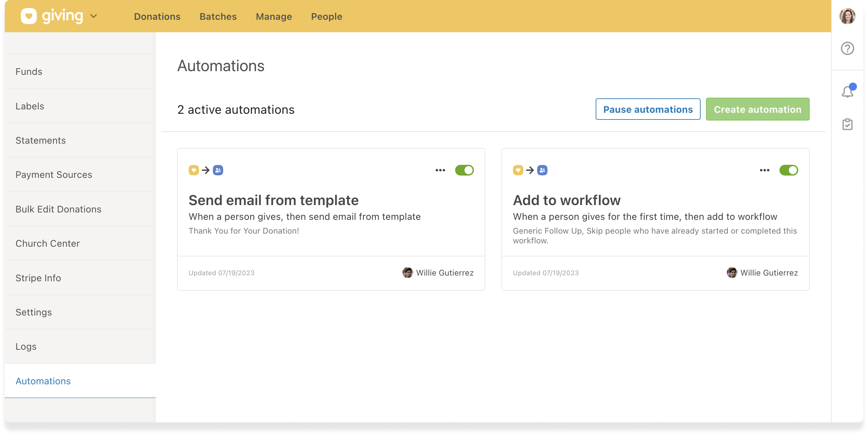
Task: Disable the Send email from template automation
Action: click(x=464, y=170)
